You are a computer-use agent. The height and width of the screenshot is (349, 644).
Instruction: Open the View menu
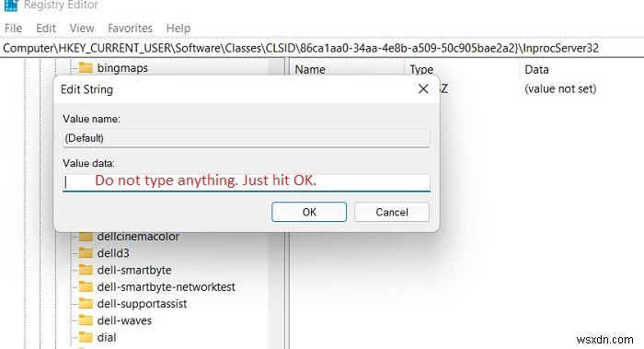[x=82, y=29]
